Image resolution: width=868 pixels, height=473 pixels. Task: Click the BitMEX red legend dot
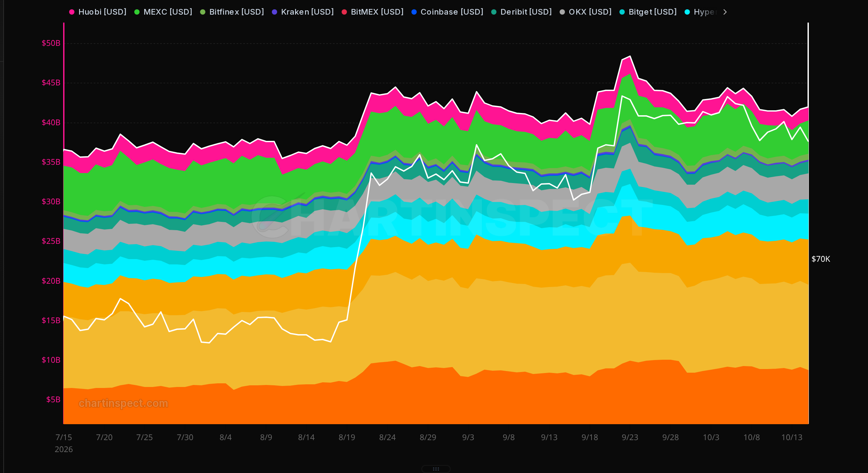coord(344,12)
